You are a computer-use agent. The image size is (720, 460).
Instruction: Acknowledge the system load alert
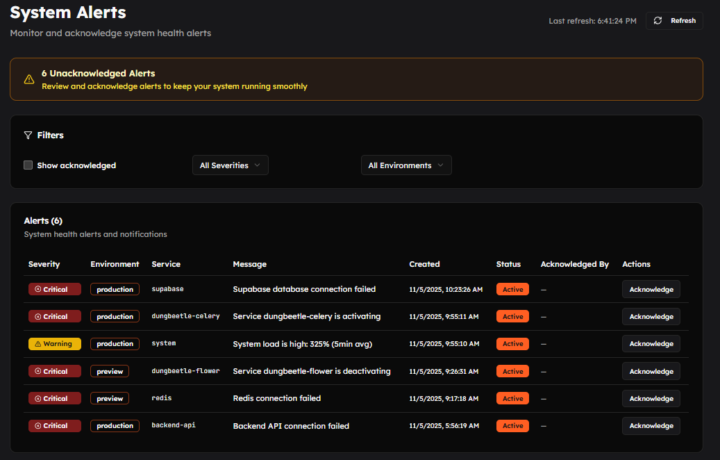(x=651, y=343)
